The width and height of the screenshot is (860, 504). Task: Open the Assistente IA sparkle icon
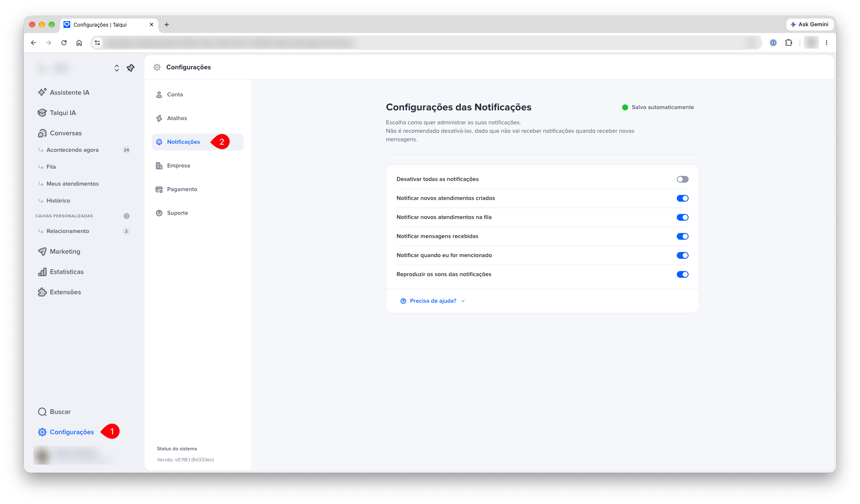[42, 92]
